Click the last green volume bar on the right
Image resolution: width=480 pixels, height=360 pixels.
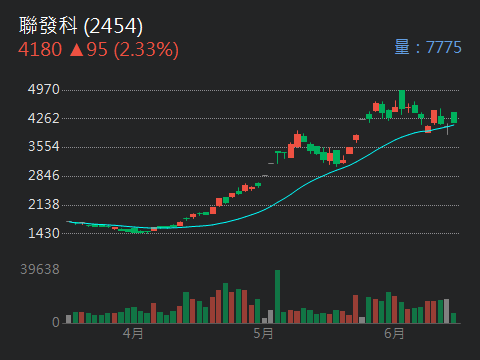(x=453, y=318)
